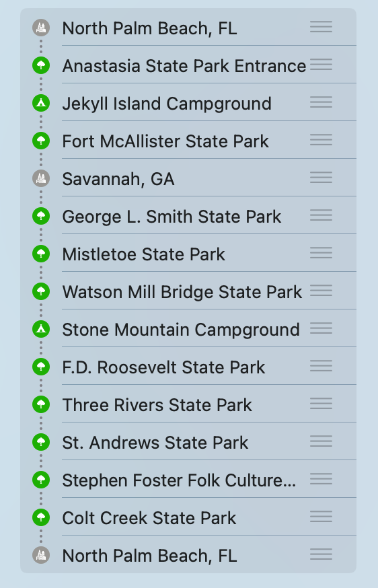Click the park icon beside Mistletoe State Park

pos(41,254)
